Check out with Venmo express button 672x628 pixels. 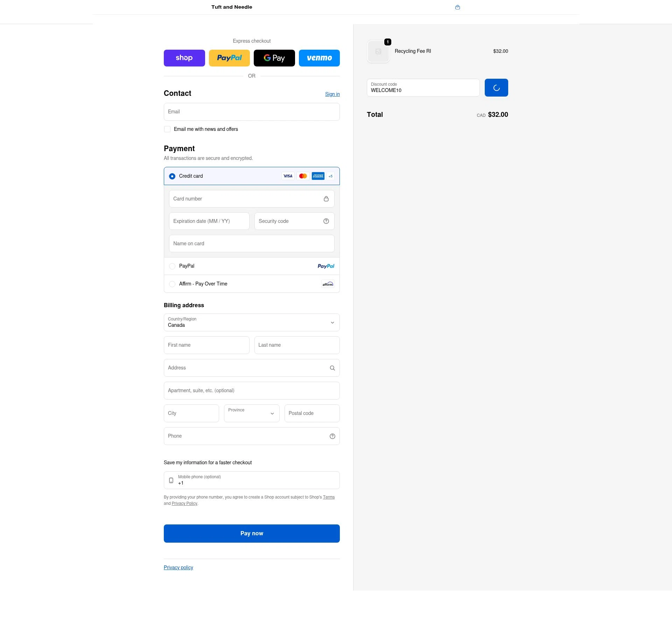click(x=319, y=58)
